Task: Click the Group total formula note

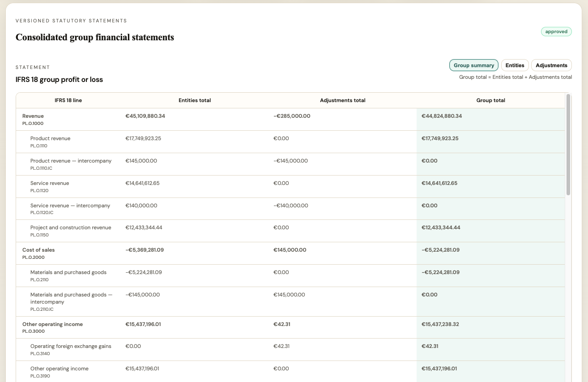Action: pos(516,77)
